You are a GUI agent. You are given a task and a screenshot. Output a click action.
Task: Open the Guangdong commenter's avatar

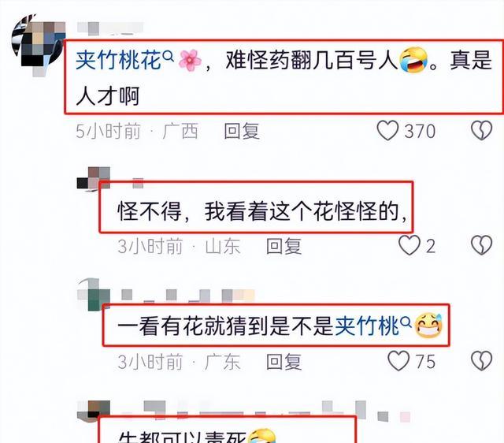point(94,294)
